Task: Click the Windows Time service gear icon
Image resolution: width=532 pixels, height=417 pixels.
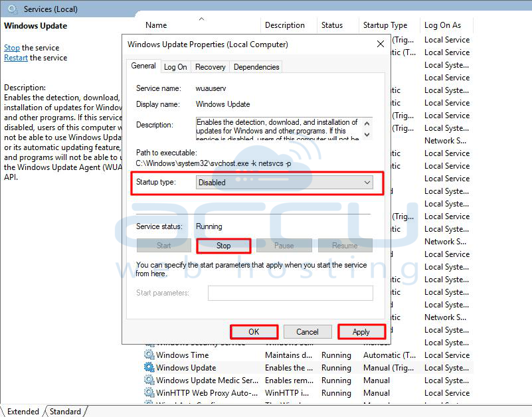Action: pos(149,355)
